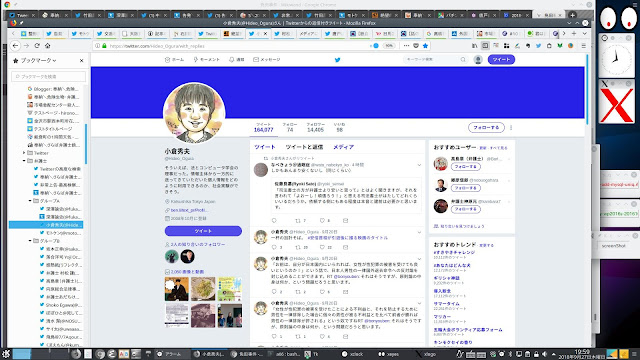Click the Twitter keyword search field
This screenshot has width=640, height=360.
tap(436, 60)
